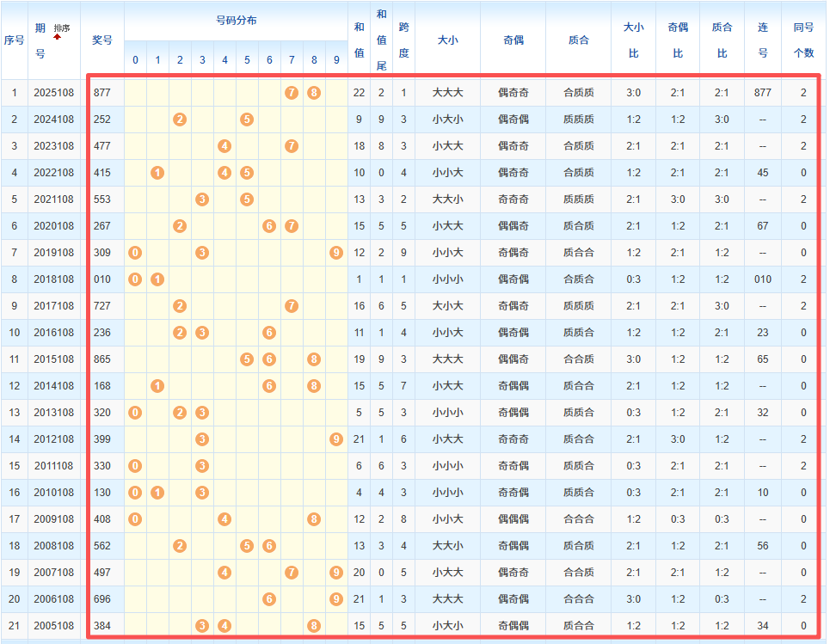830x644 pixels.
Task: Click orange ball 6 in row 2006108
Action: pyautogui.click(x=269, y=599)
